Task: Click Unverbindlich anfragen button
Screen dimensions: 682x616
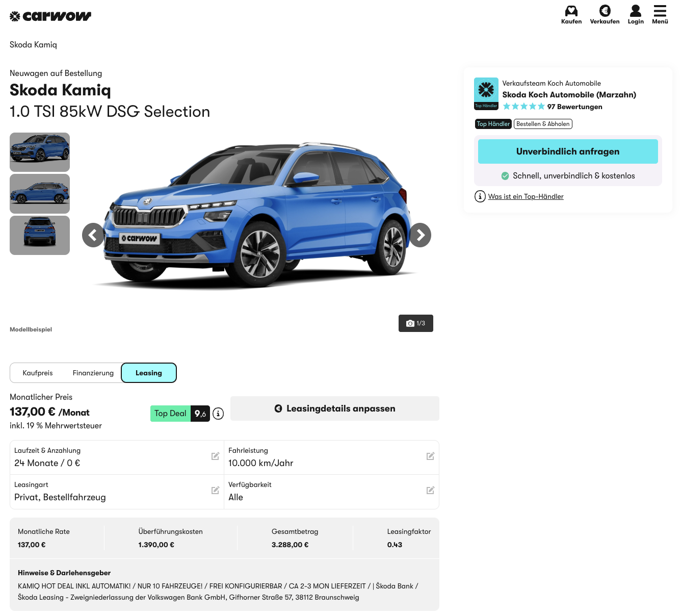Action: (x=567, y=151)
